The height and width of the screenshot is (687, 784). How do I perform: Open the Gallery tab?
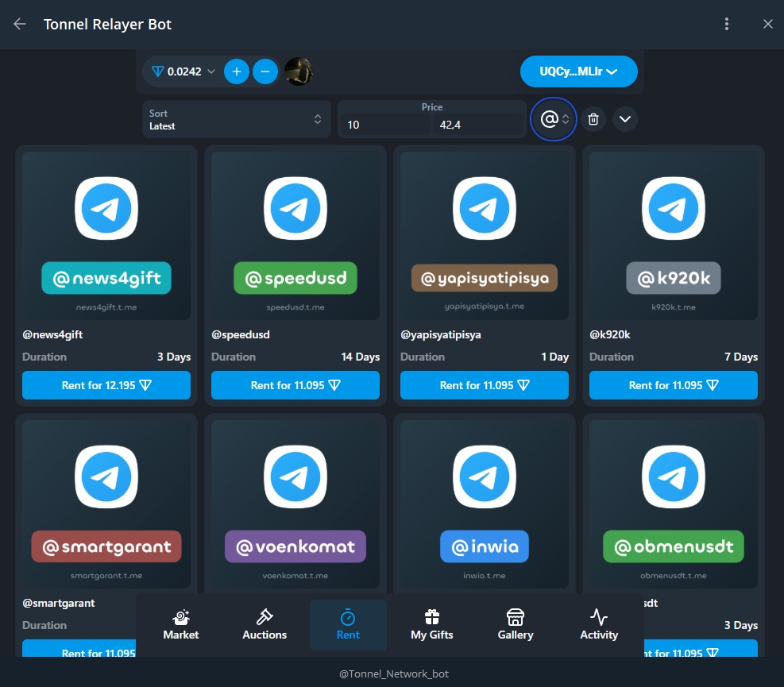point(516,625)
